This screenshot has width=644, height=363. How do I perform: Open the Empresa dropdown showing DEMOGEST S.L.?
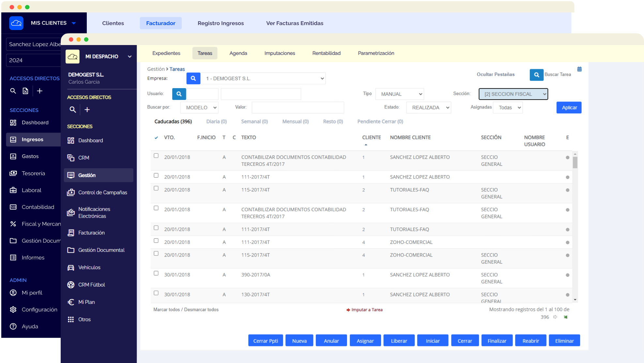click(263, 78)
